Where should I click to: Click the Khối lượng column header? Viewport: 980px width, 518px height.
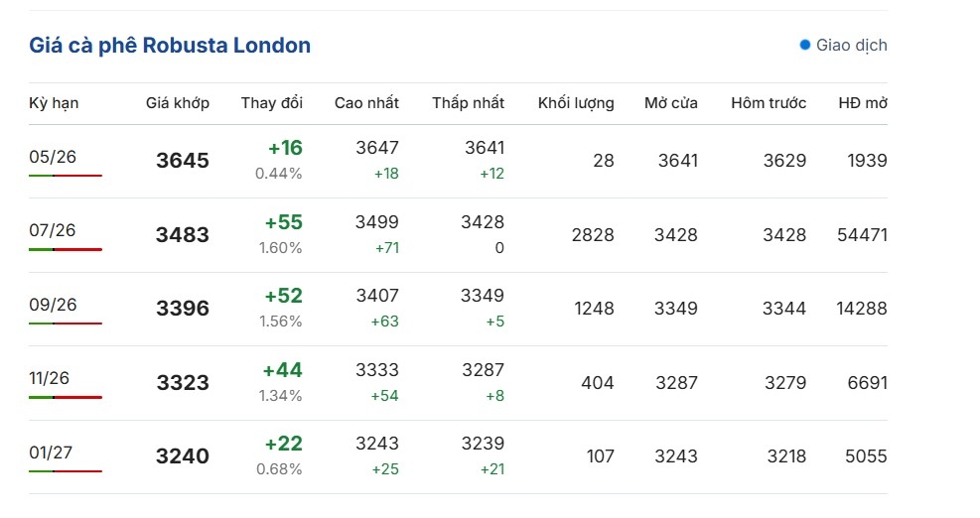click(x=575, y=103)
